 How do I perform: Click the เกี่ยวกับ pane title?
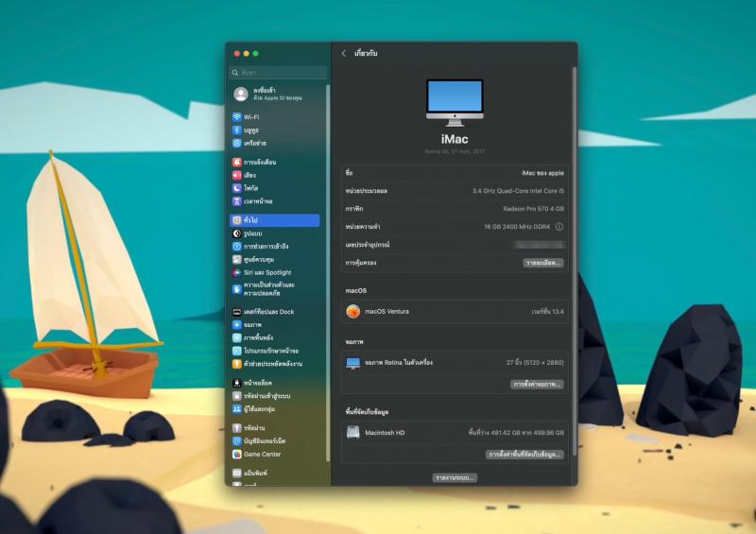(366, 53)
